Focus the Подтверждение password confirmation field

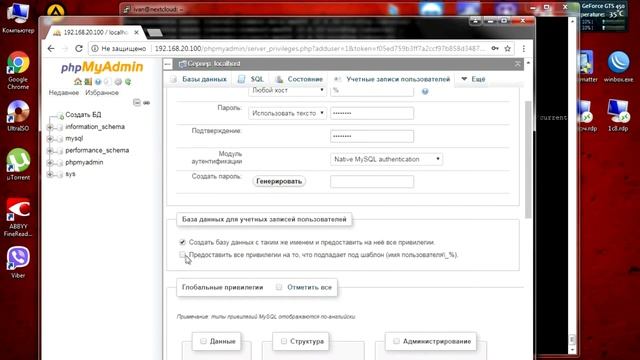(x=372, y=136)
